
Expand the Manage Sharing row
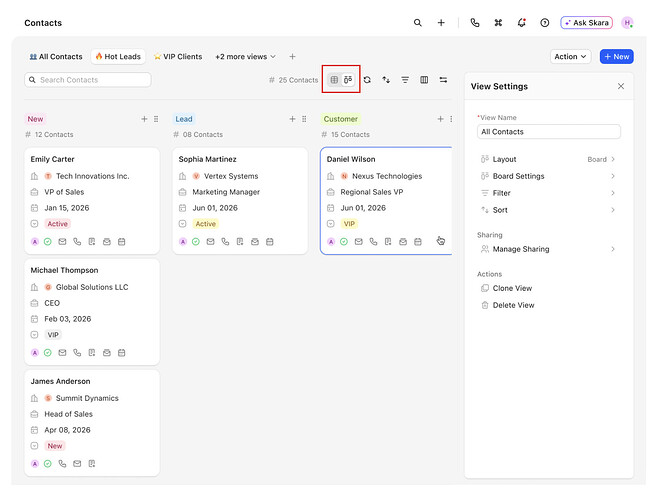(x=548, y=249)
